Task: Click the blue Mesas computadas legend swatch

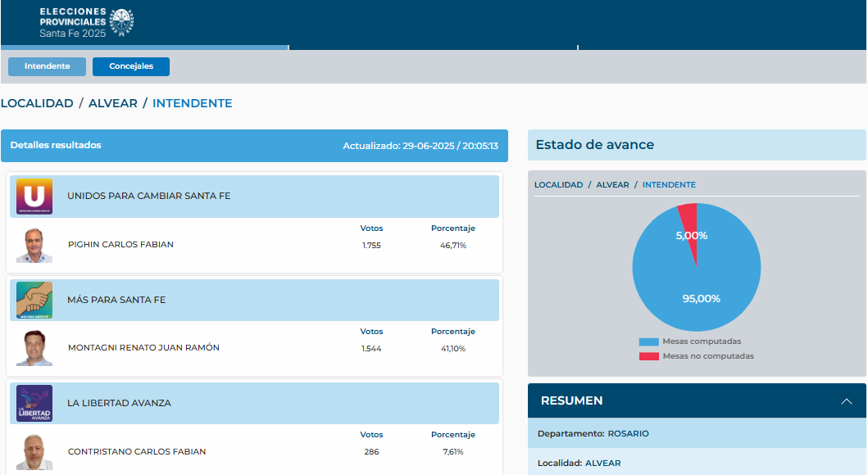Action: pos(649,342)
